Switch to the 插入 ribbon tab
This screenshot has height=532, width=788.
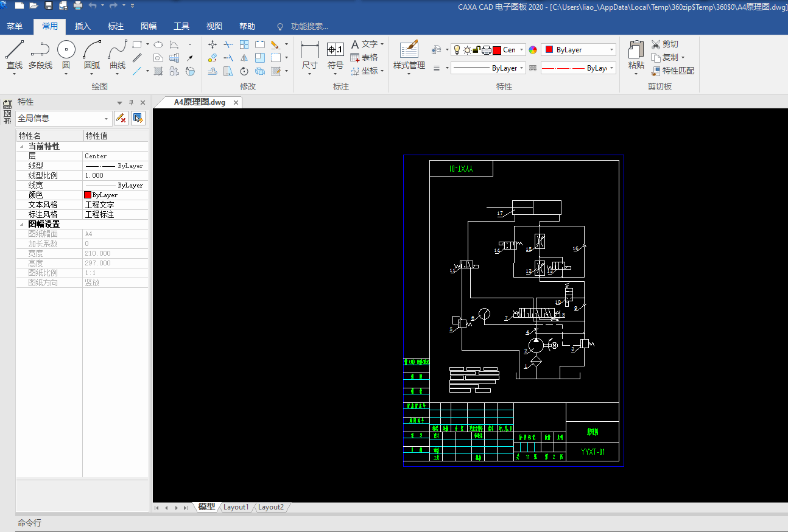point(82,26)
